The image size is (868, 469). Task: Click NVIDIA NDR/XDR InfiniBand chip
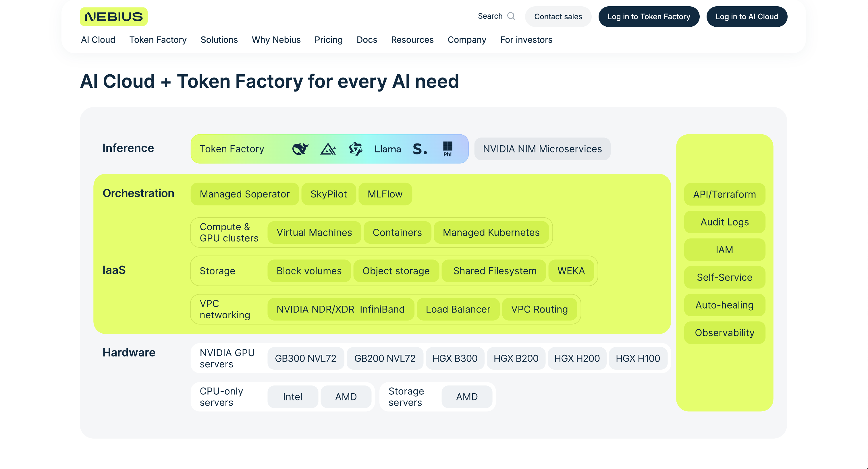(341, 309)
